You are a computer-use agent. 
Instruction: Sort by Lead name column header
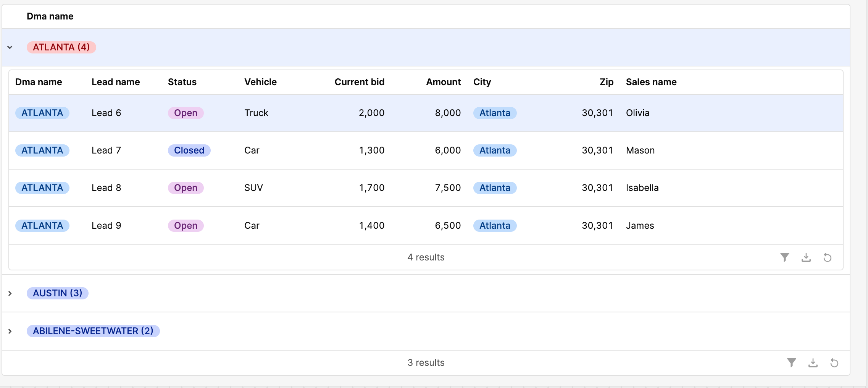(116, 82)
